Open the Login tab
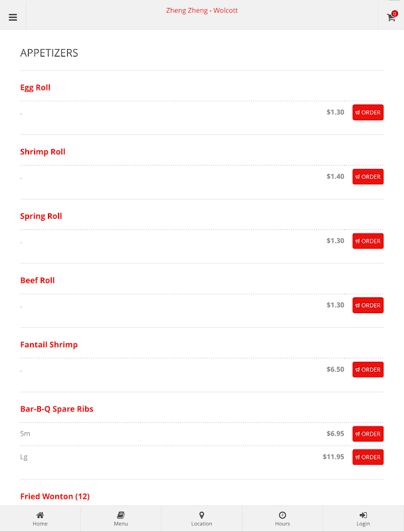The width and height of the screenshot is (404, 532). pyautogui.click(x=363, y=519)
